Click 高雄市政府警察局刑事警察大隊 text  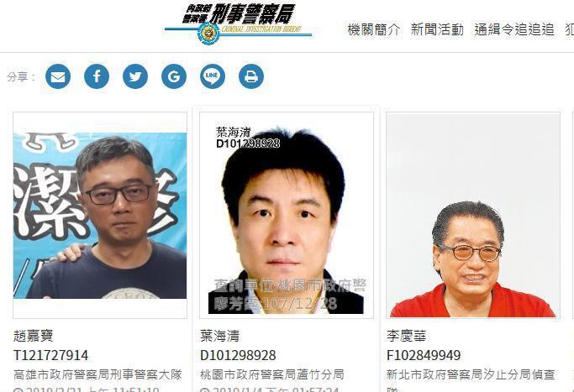click(x=97, y=374)
